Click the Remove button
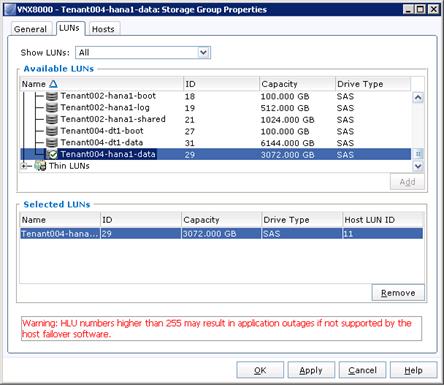 pyautogui.click(x=398, y=293)
